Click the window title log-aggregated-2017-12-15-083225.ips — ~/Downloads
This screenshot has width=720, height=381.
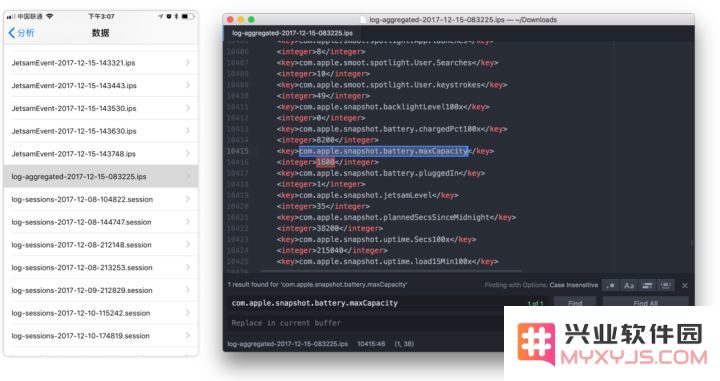pos(463,20)
